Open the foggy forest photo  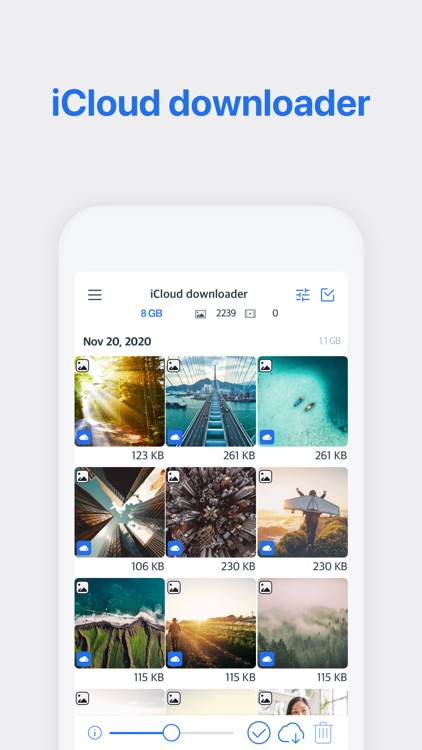tap(303, 623)
